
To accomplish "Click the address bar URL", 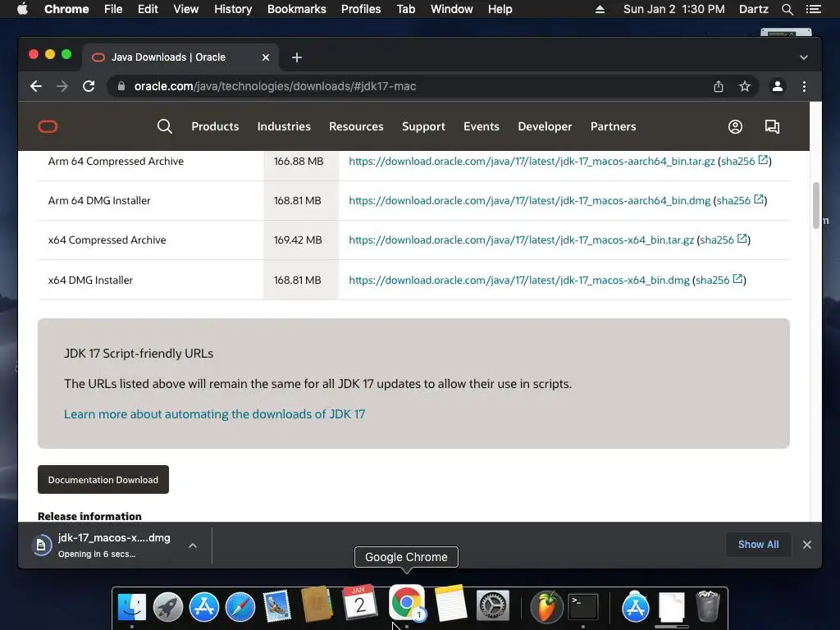I will (275, 86).
